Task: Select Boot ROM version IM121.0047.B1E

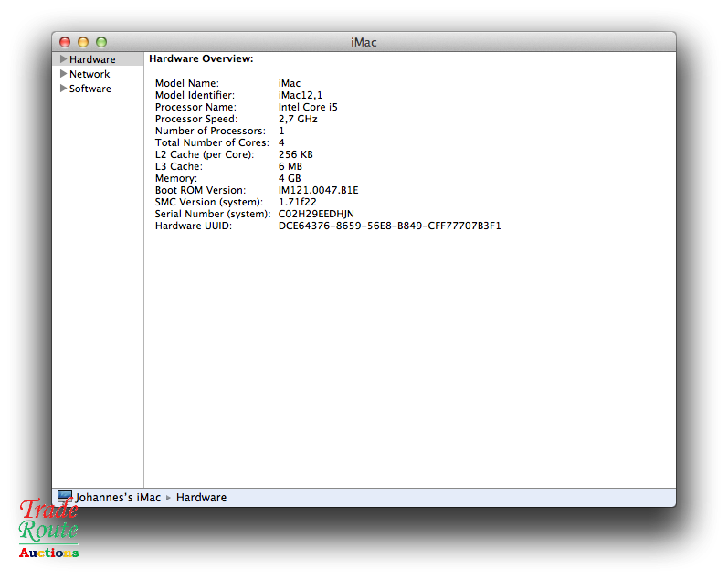Action: (319, 190)
